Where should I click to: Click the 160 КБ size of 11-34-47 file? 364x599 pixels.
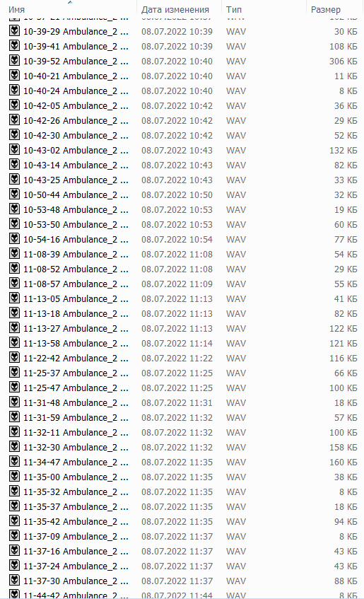tap(343, 463)
